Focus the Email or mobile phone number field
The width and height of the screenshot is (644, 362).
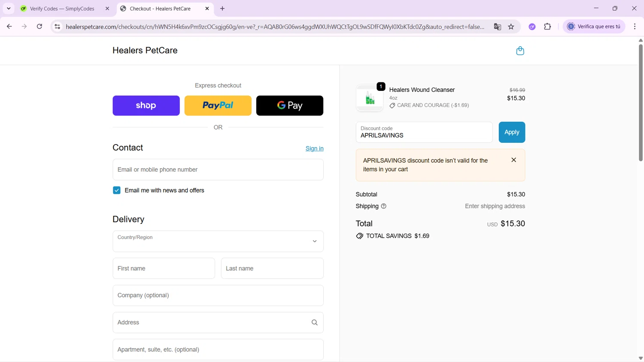tap(218, 170)
